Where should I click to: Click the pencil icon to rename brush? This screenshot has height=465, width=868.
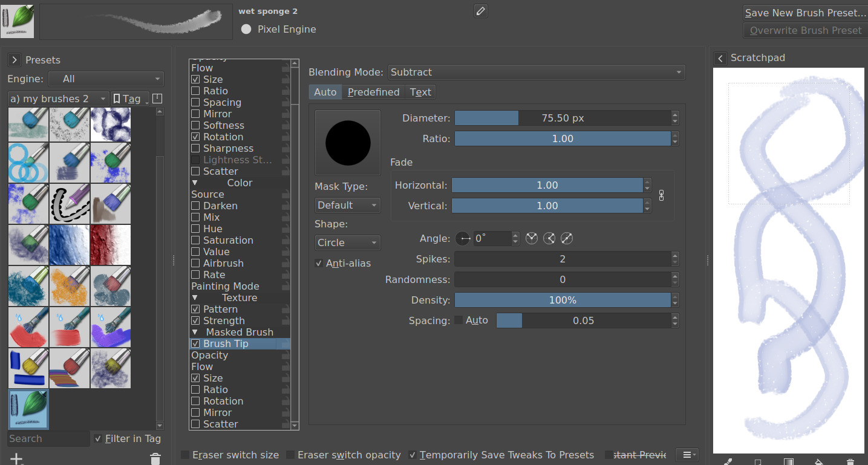click(x=481, y=11)
